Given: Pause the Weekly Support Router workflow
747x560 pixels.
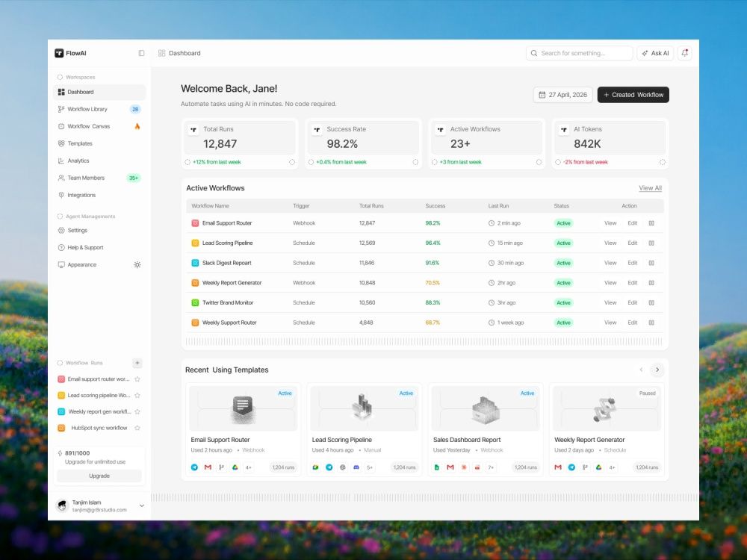Looking at the screenshot, I should [651, 323].
